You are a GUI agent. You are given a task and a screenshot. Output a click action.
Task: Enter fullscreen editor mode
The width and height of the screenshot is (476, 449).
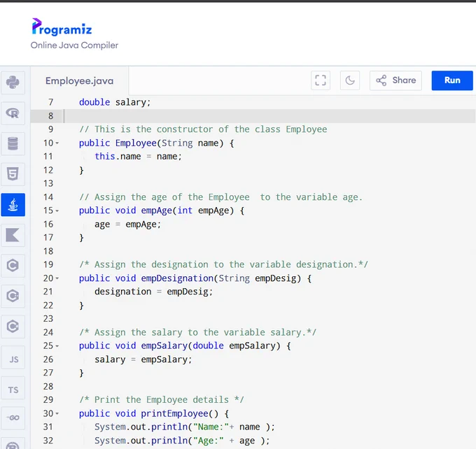[x=321, y=80]
